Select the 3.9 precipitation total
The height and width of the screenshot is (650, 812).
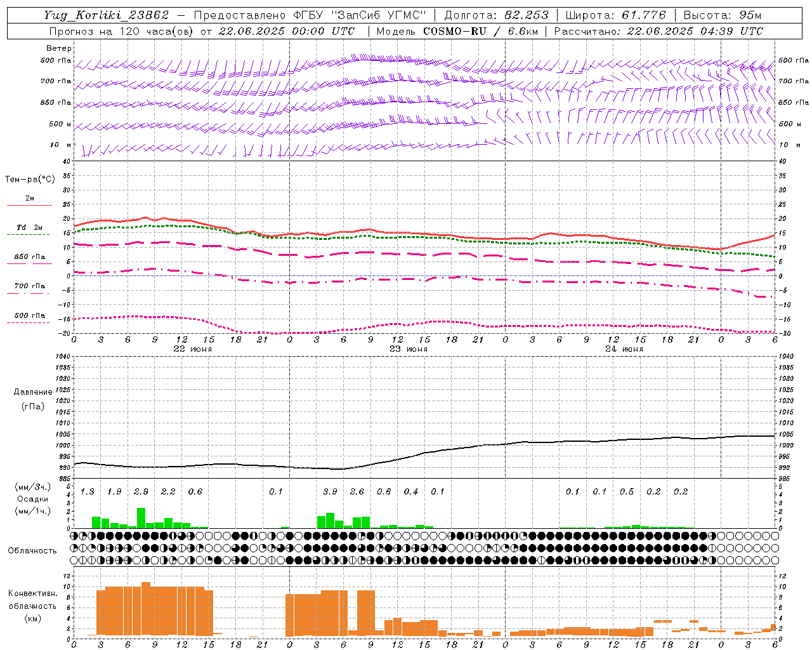(330, 491)
